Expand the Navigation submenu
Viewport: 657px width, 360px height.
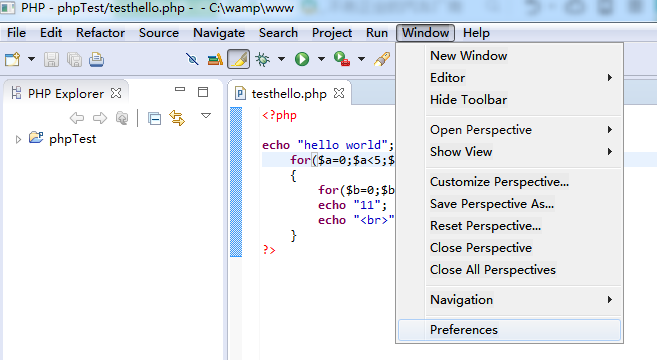click(510, 300)
